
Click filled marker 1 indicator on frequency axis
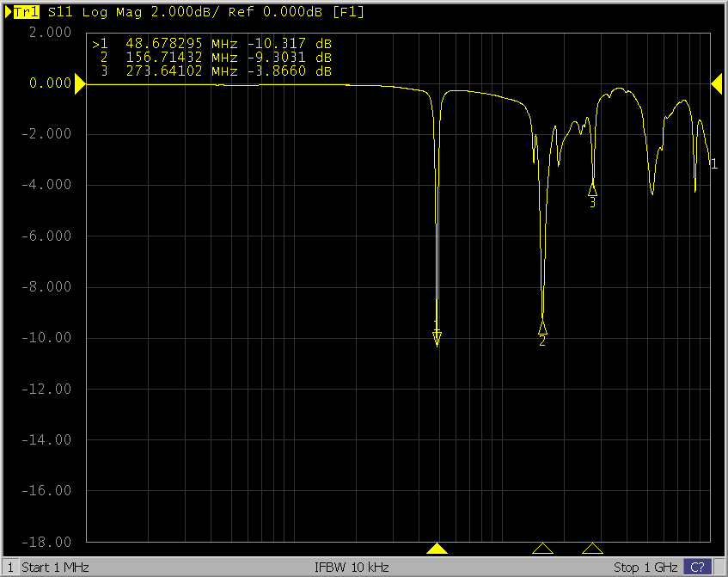(437, 549)
